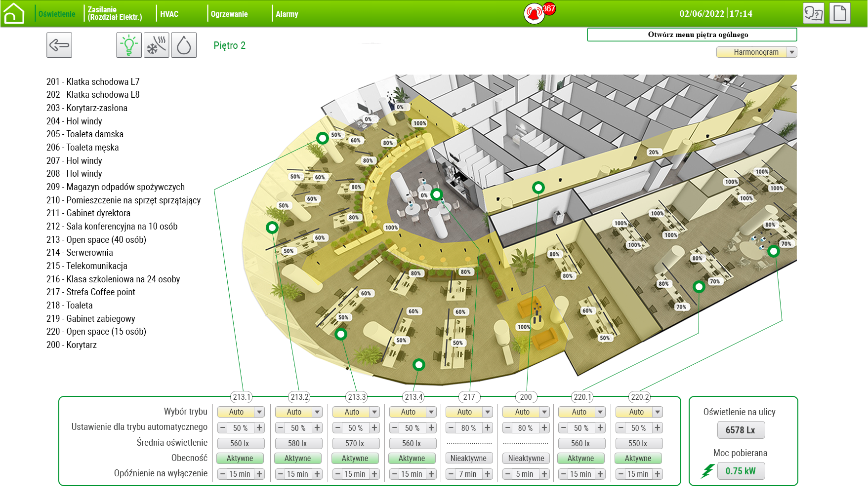The width and height of the screenshot is (868, 499).
Task: Toggle presence status Aktywne for zone 213.1
Action: pos(240,459)
